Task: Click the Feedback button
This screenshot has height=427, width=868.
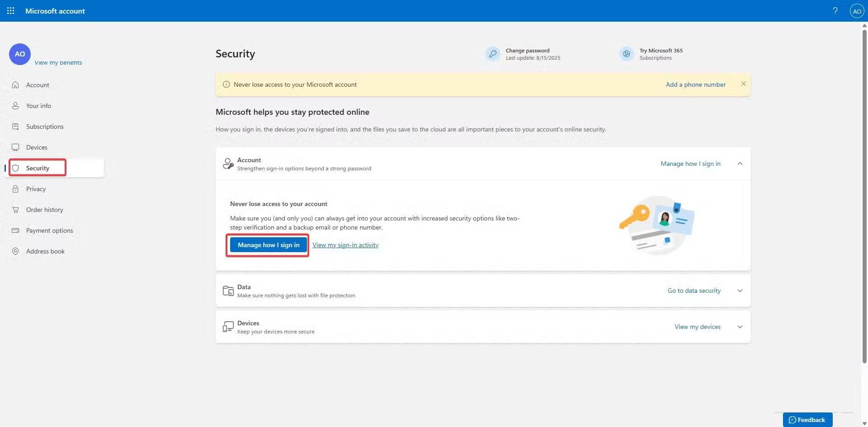Action: tap(807, 419)
